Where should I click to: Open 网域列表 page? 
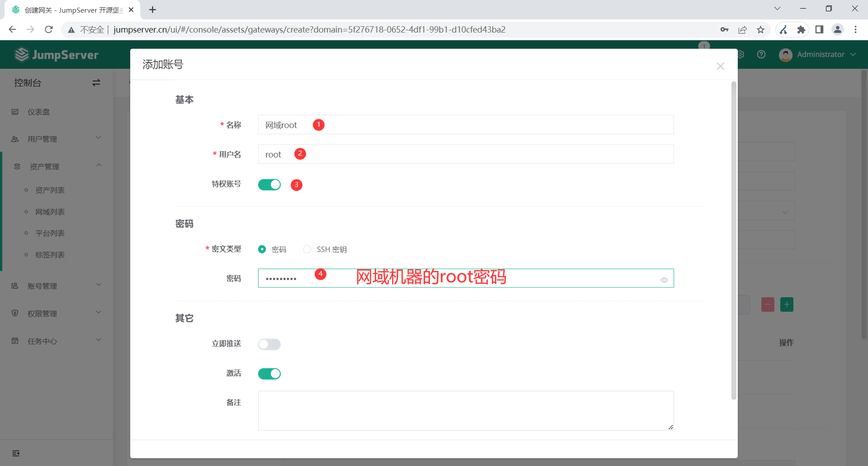click(x=50, y=212)
